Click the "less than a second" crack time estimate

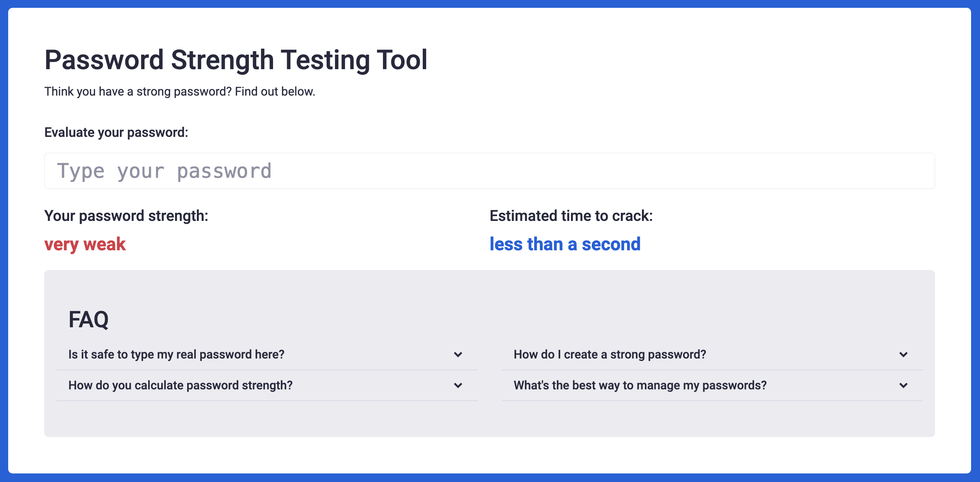(565, 244)
